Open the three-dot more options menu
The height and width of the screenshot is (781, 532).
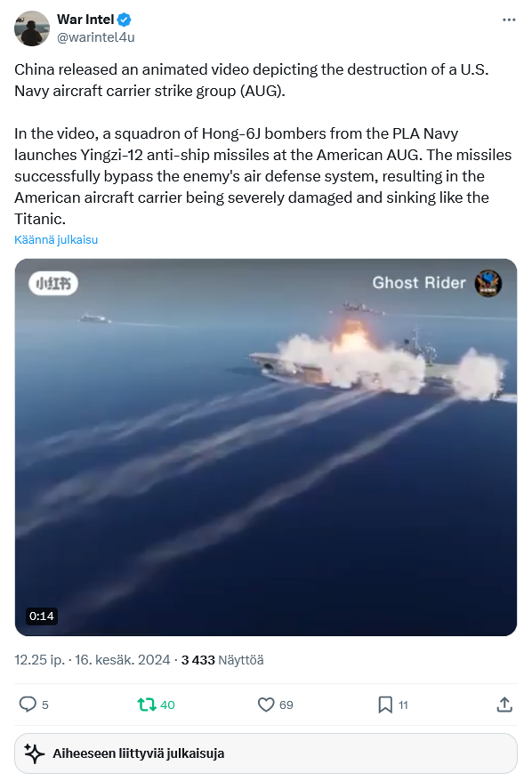509,20
